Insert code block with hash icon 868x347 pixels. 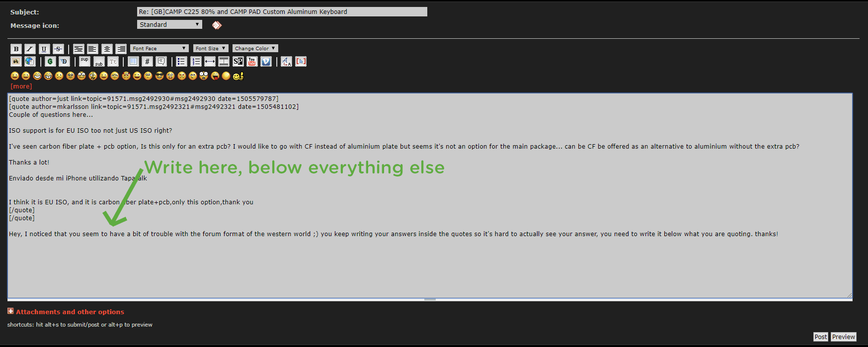(x=147, y=62)
